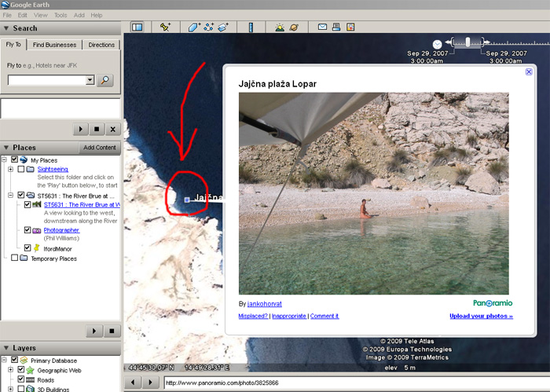550x392 pixels.
Task: Collapse the ST5631 folder node
Action: [x=10, y=195]
